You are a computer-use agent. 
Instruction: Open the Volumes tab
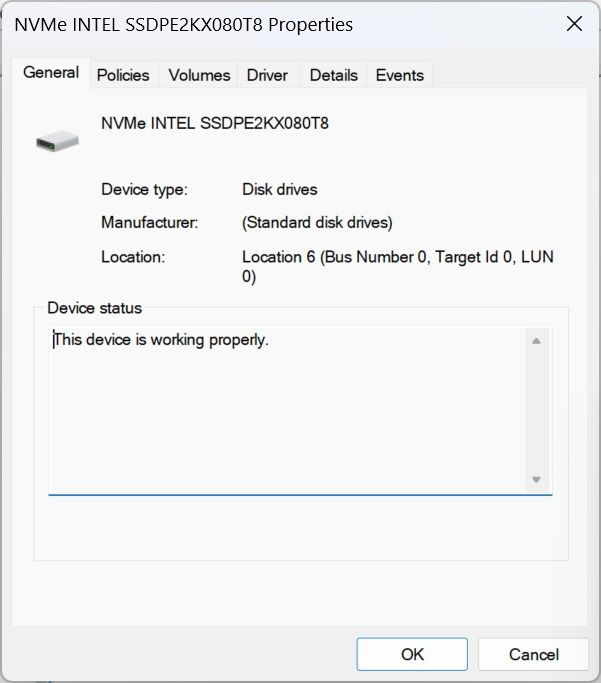pyautogui.click(x=199, y=75)
